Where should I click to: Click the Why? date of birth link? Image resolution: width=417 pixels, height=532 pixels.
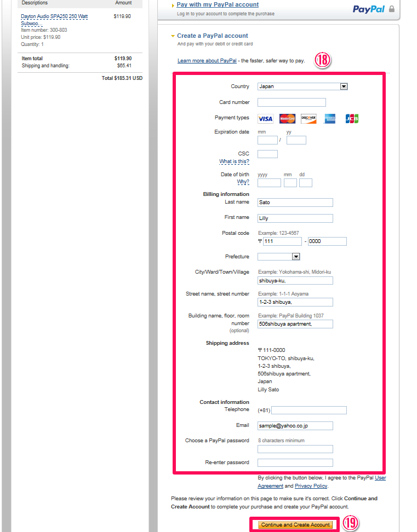point(243,182)
